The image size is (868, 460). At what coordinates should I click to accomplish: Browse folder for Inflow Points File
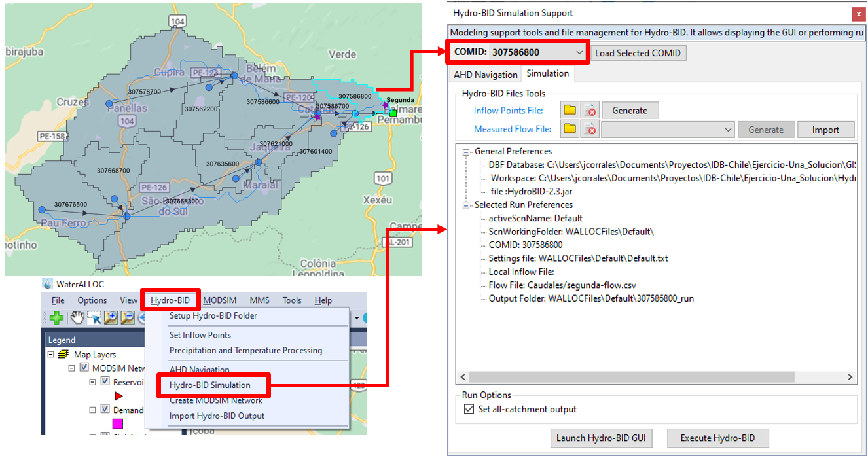pos(570,111)
